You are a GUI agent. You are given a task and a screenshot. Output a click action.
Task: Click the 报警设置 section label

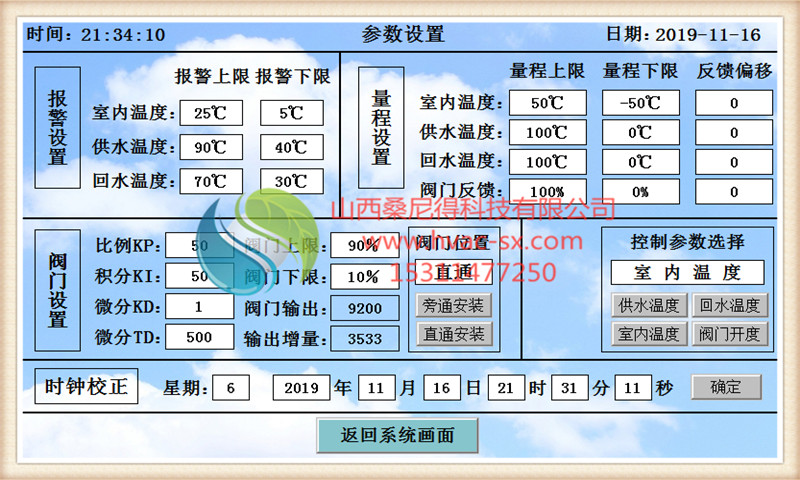coord(58,128)
